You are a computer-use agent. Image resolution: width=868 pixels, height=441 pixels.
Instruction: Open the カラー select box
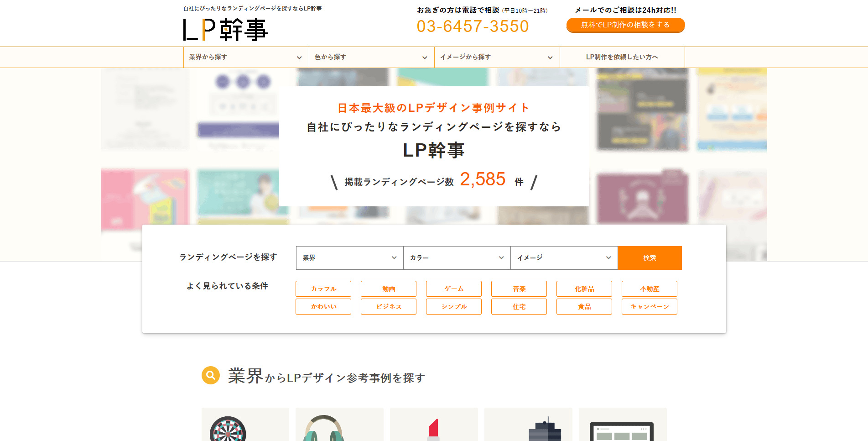457,258
